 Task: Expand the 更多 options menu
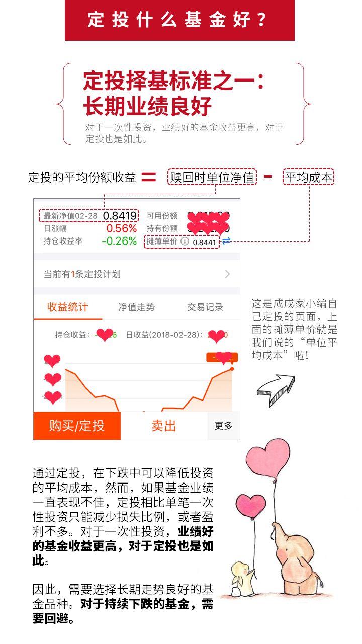pyautogui.click(x=223, y=426)
